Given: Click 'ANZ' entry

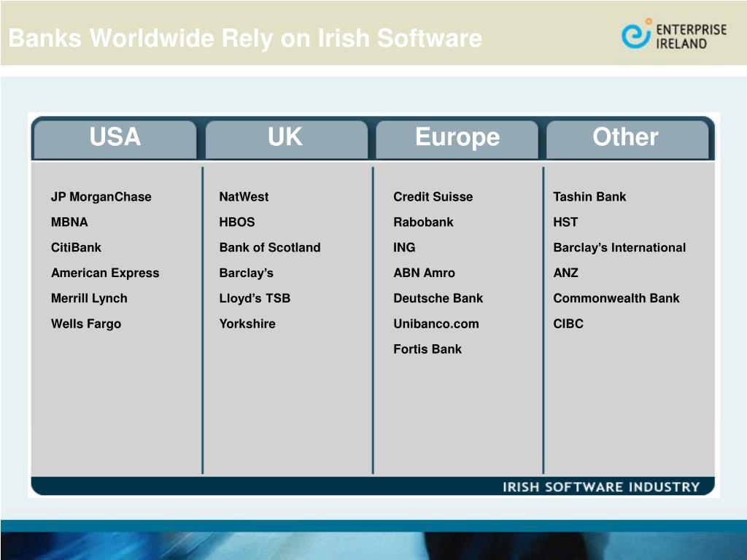Looking at the screenshot, I should click(566, 273).
